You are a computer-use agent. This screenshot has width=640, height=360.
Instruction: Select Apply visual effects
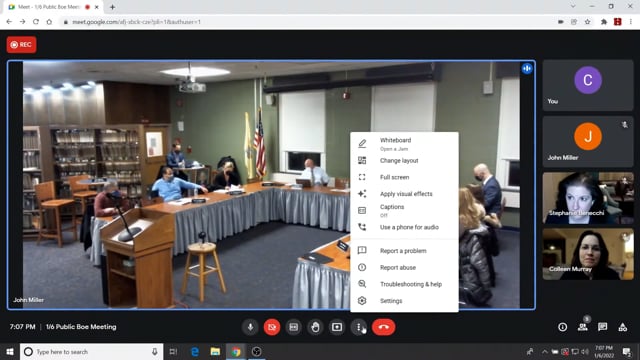pos(404,194)
